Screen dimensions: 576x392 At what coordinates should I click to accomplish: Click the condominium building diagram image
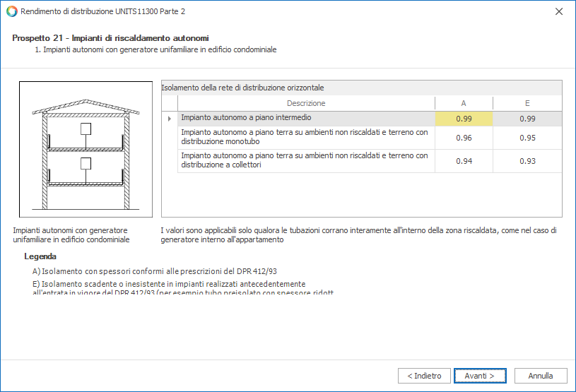[83, 149]
